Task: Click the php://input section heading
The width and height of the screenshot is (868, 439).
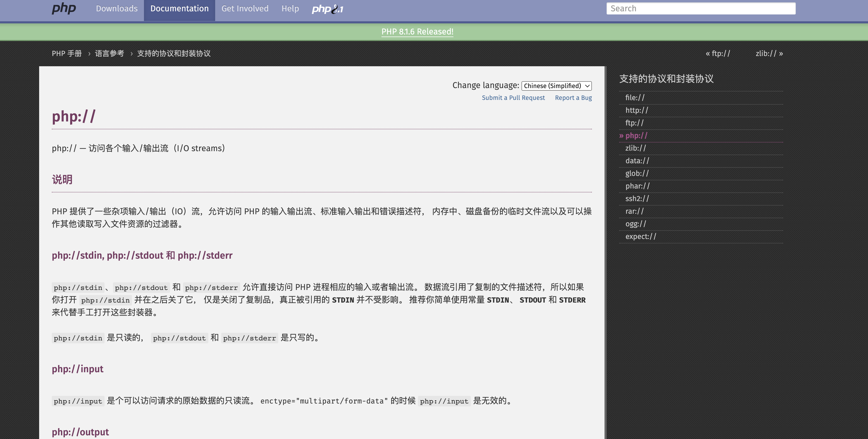Action: tap(77, 369)
